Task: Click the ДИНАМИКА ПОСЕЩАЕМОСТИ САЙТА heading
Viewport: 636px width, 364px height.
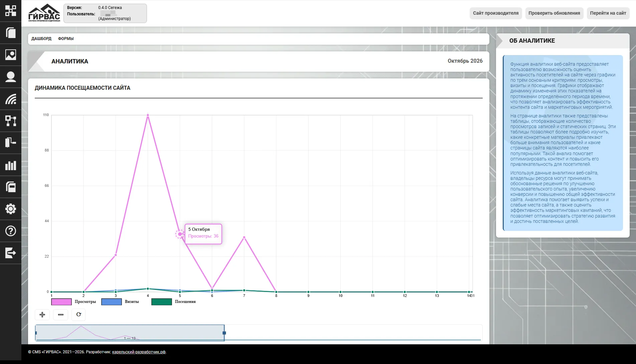Action: pos(83,88)
